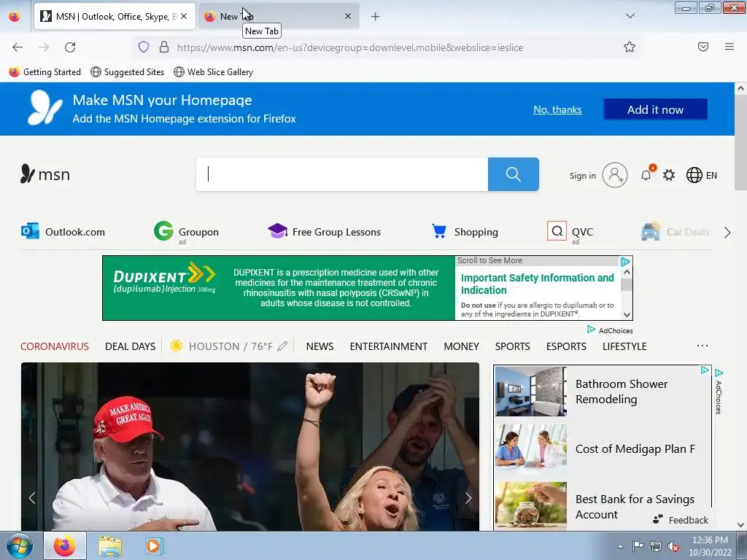Open Windows Media Player from the taskbar
Viewport: 747px width, 560px height.
tap(153, 545)
